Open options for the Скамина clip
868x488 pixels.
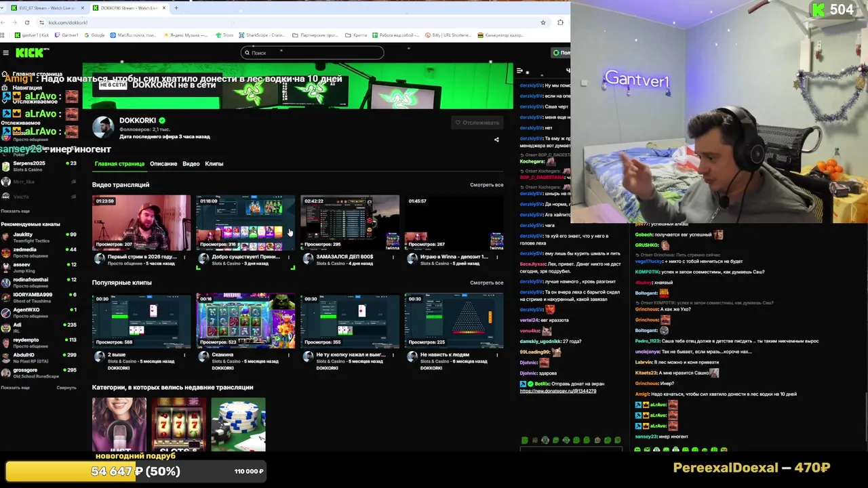click(288, 355)
